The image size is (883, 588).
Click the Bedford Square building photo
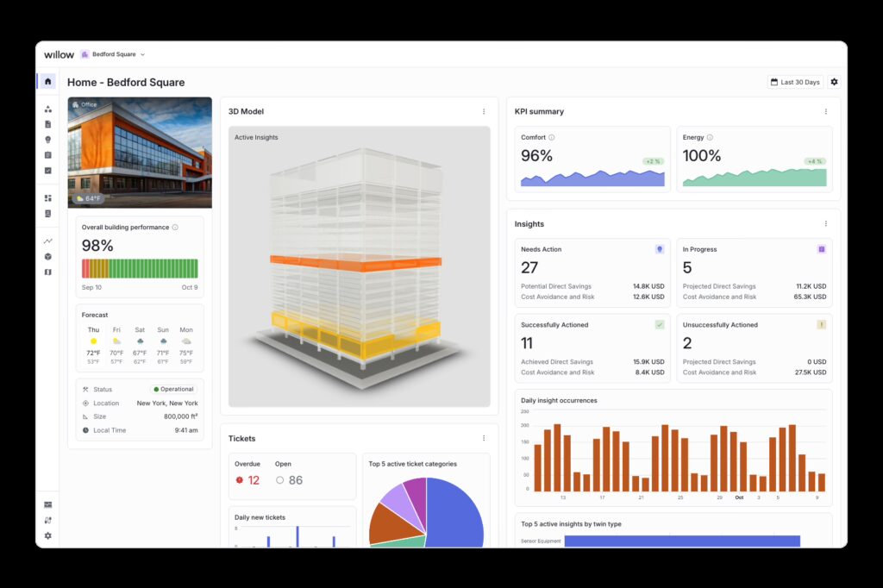[x=140, y=153]
